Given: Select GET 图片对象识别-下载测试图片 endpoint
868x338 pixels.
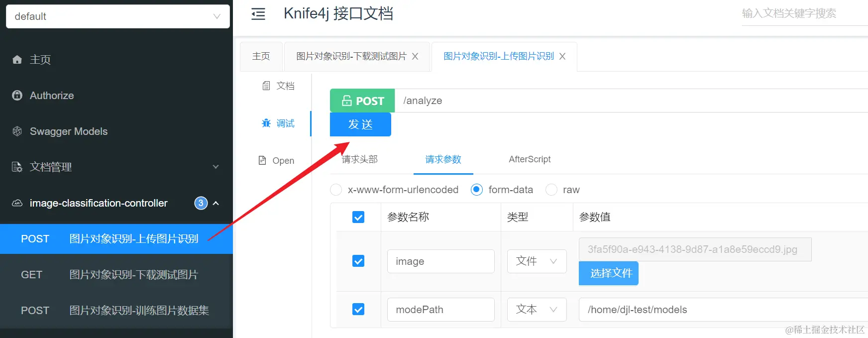Looking at the screenshot, I should (x=116, y=275).
